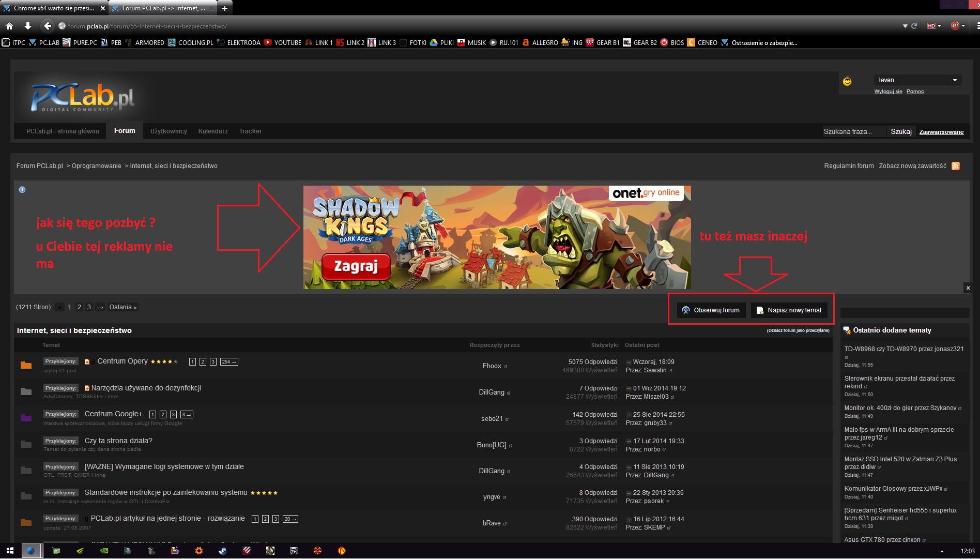Open the leven user dropdown
This screenshot has height=559, width=980.
pos(917,80)
